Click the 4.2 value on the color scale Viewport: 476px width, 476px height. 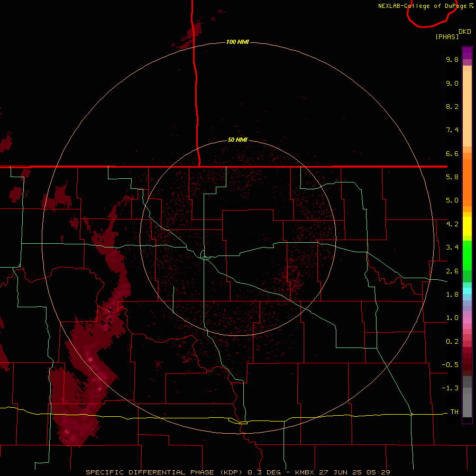(452, 224)
